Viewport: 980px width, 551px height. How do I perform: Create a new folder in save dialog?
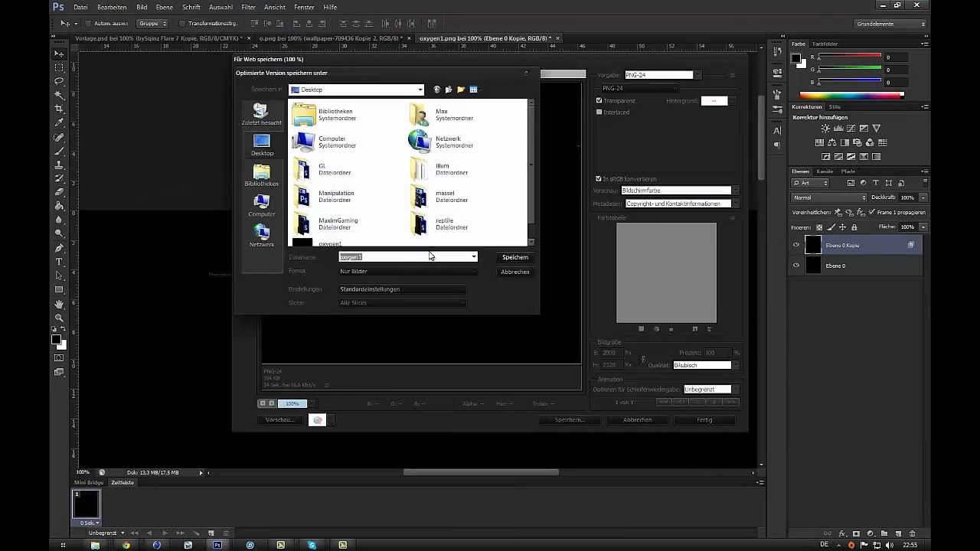coord(461,90)
